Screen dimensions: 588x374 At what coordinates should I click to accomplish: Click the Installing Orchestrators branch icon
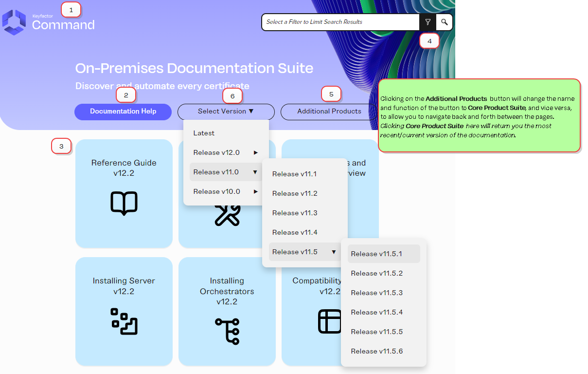click(x=227, y=331)
